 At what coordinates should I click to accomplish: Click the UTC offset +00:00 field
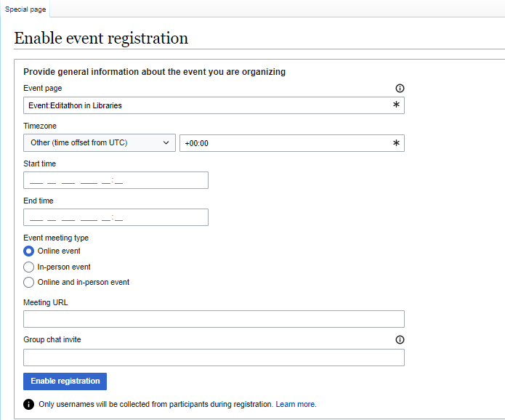pyautogui.click(x=283, y=143)
